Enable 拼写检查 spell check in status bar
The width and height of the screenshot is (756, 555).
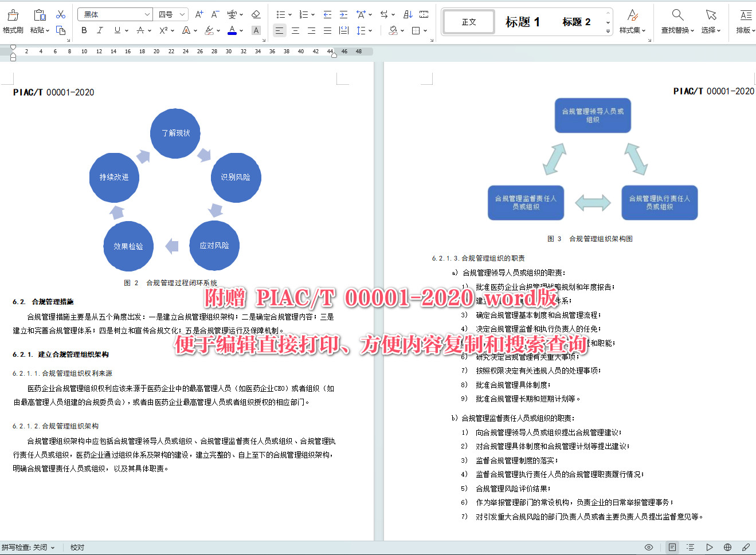23,547
